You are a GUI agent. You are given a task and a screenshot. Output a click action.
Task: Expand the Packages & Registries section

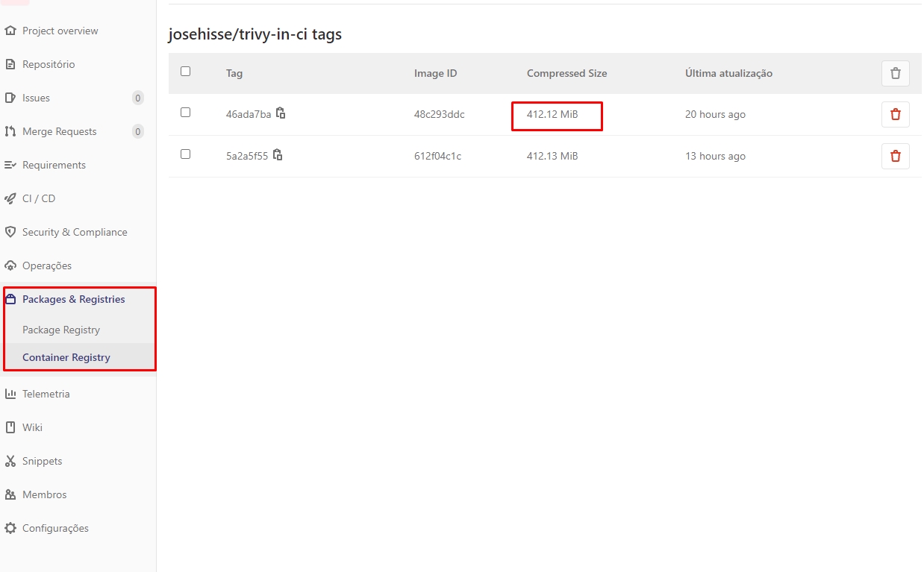[x=73, y=300]
